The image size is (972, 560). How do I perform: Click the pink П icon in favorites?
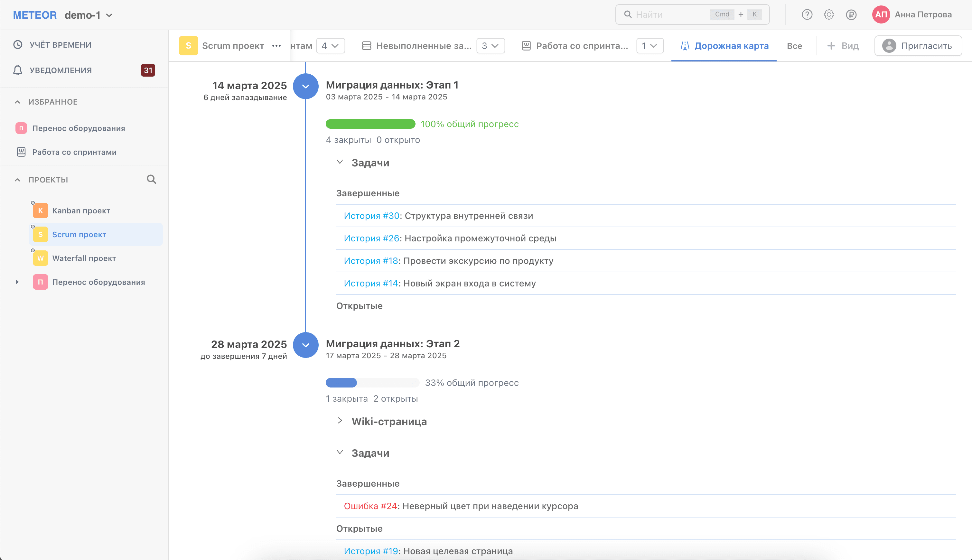pos(21,128)
